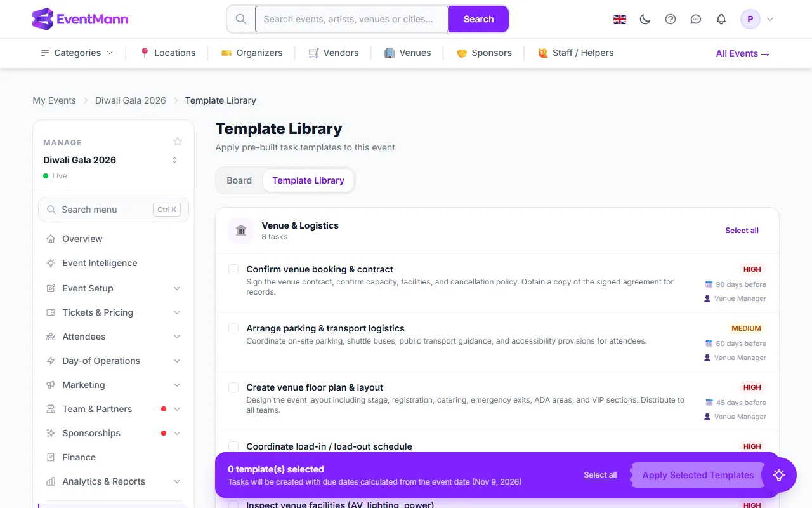Open Organizers in the nav bar
The image size is (812, 508).
[x=252, y=53]
